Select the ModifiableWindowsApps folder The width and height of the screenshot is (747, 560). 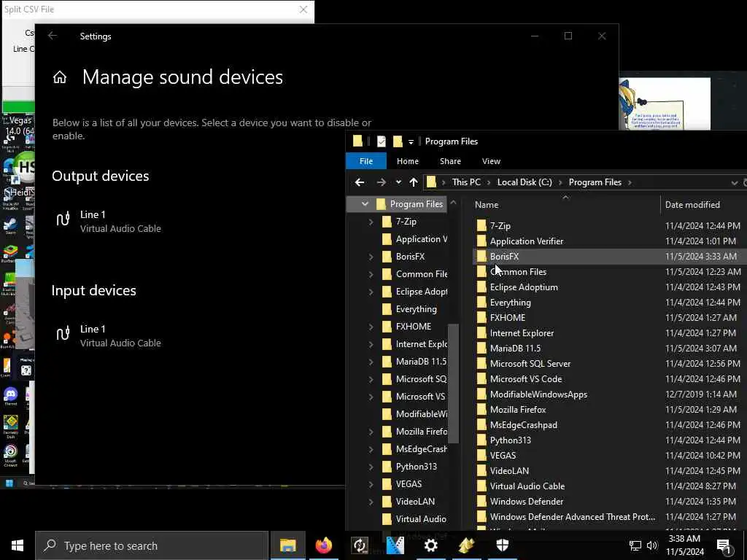tap(538, 394)
